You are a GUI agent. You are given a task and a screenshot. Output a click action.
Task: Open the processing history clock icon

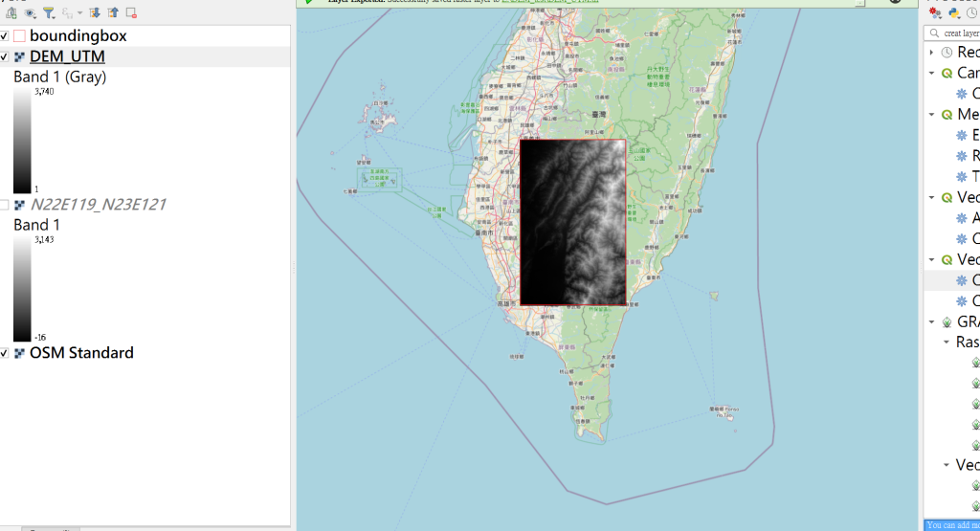(972, 12)
